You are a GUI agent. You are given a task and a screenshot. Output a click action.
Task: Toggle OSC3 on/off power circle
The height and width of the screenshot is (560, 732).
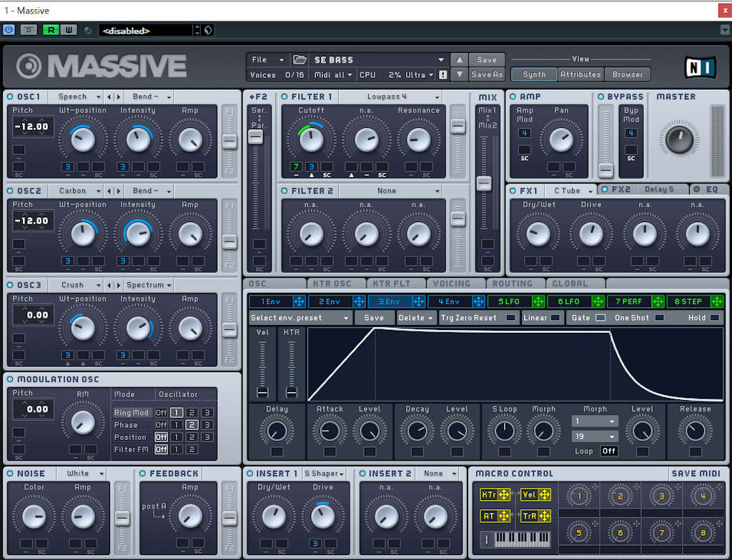point(10,285)
